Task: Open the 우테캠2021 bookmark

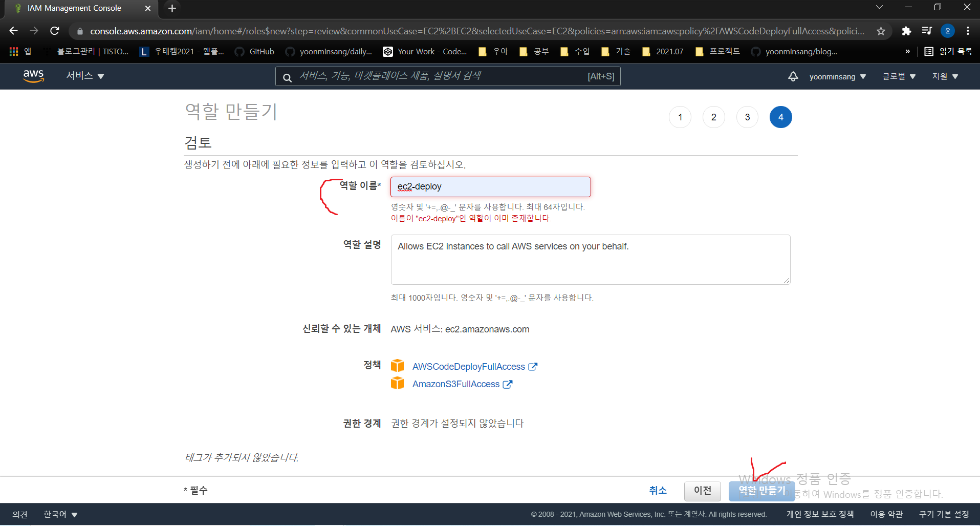Action: [183, 52]
